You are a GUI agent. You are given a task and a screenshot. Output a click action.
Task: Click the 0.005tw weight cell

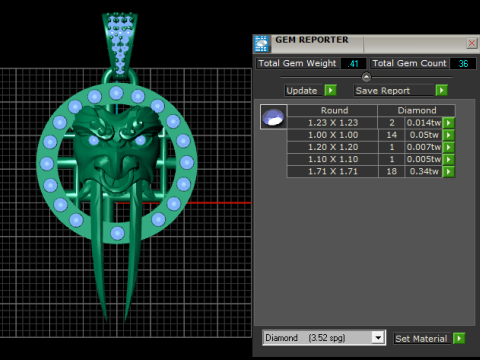(423, 159)
